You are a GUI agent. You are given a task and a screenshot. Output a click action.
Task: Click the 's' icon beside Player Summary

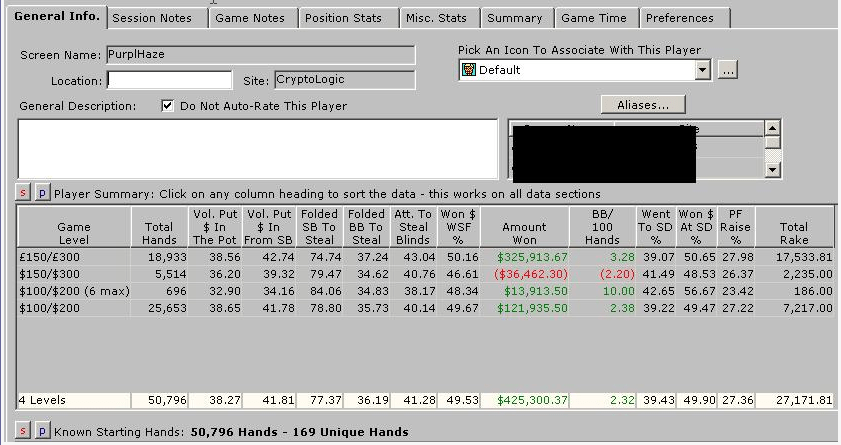pos(23,192)
